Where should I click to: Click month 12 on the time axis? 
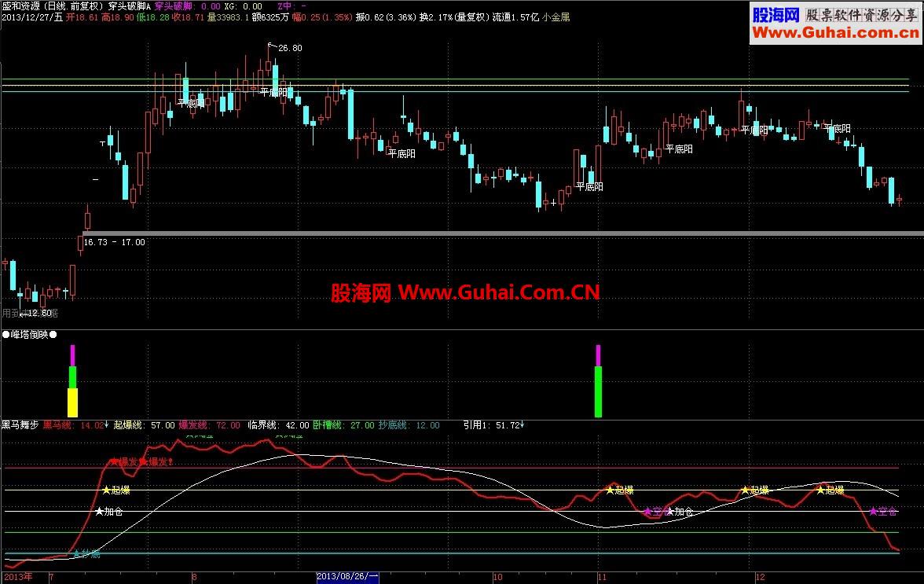[761, 578]
